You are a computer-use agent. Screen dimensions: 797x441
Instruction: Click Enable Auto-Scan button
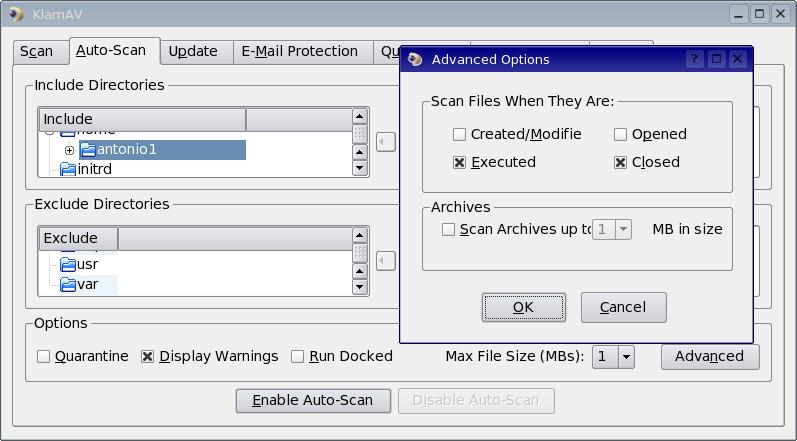tap(313, 401)
